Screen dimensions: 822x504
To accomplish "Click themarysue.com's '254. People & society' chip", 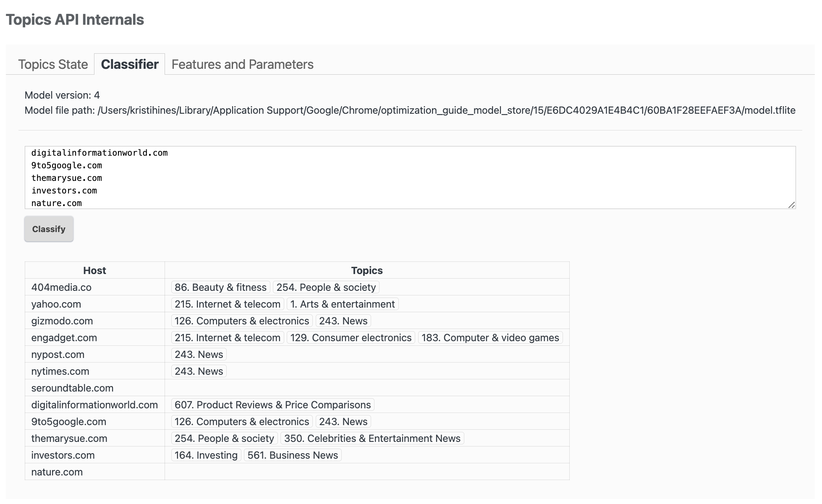I will point(225,438).
